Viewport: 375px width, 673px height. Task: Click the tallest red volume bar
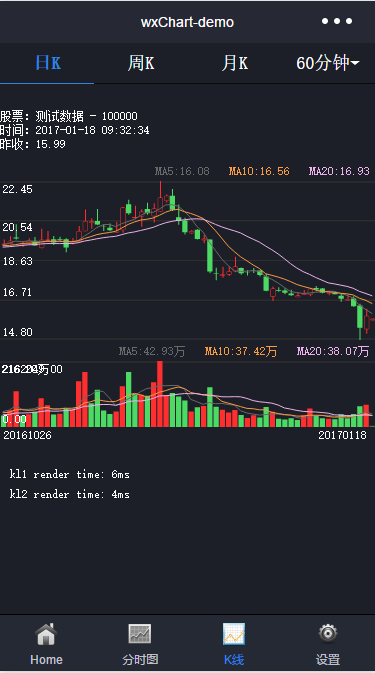160,394
